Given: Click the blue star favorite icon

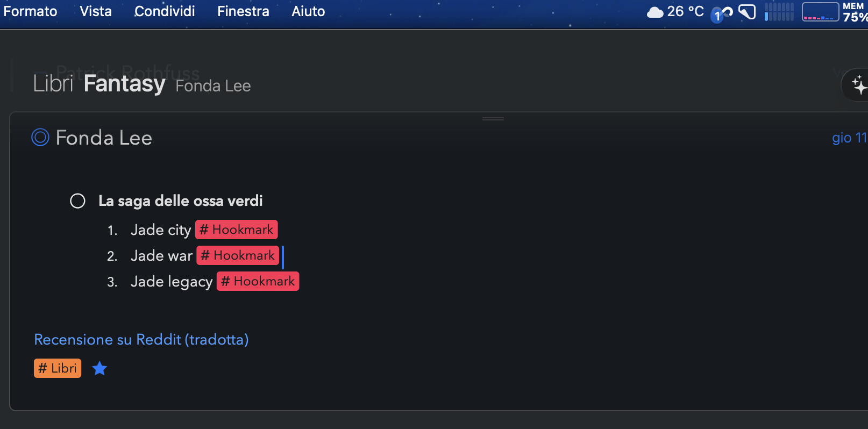Looking at the screenshot, I should pos(99,369).
